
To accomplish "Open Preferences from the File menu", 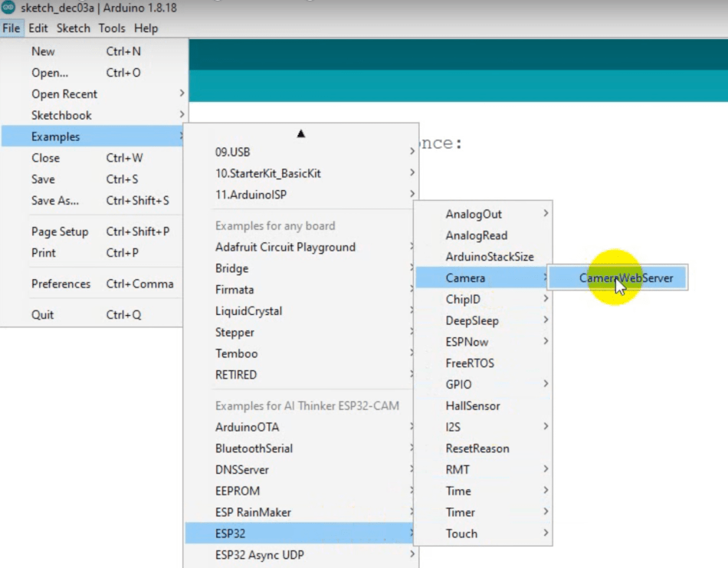I will (x=93, y=284).
